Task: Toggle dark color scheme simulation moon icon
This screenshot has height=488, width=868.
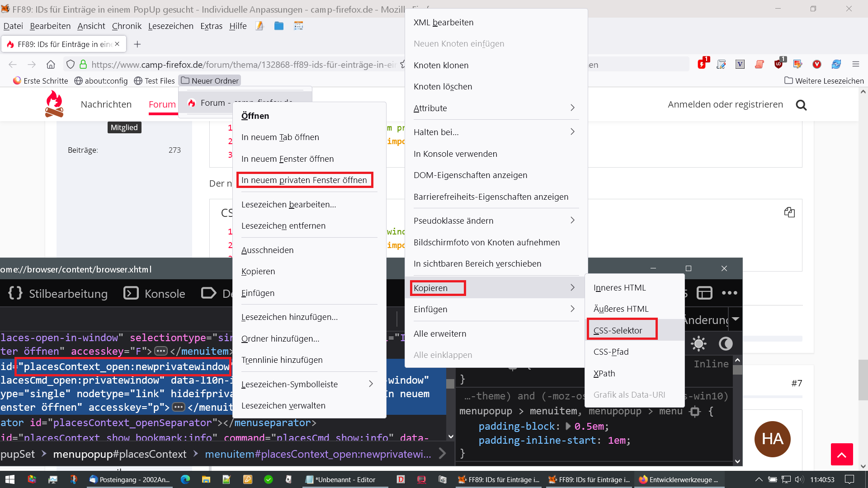Action: tap(726, 344)
